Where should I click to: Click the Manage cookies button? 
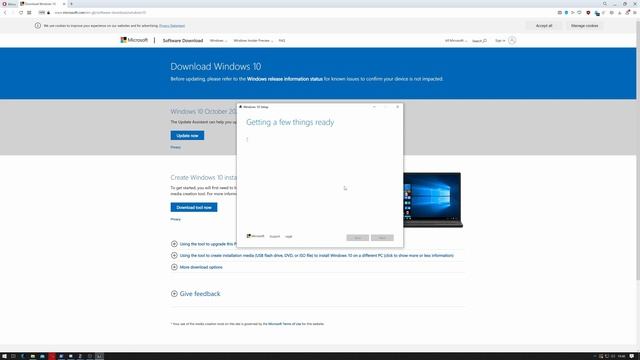click(584, 26)
